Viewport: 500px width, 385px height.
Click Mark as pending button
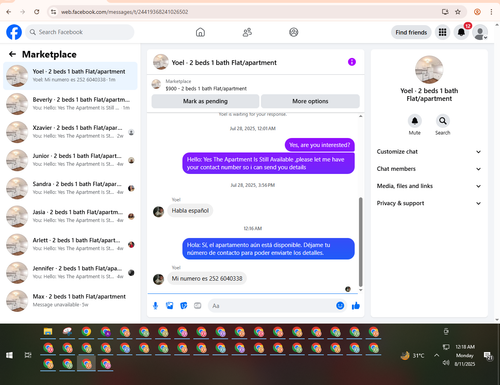point(205,101)
